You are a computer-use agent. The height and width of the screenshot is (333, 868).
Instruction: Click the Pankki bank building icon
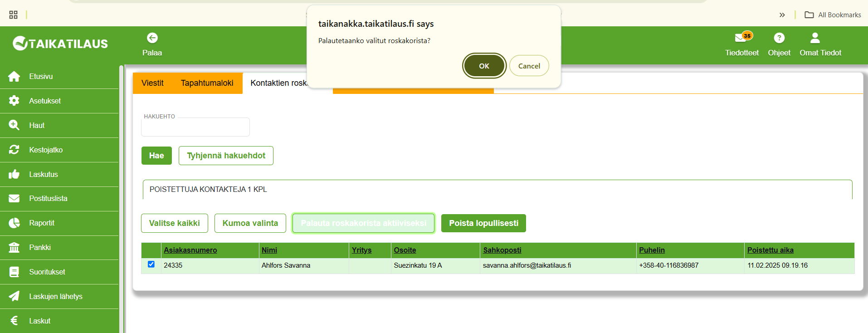[14, 247]
